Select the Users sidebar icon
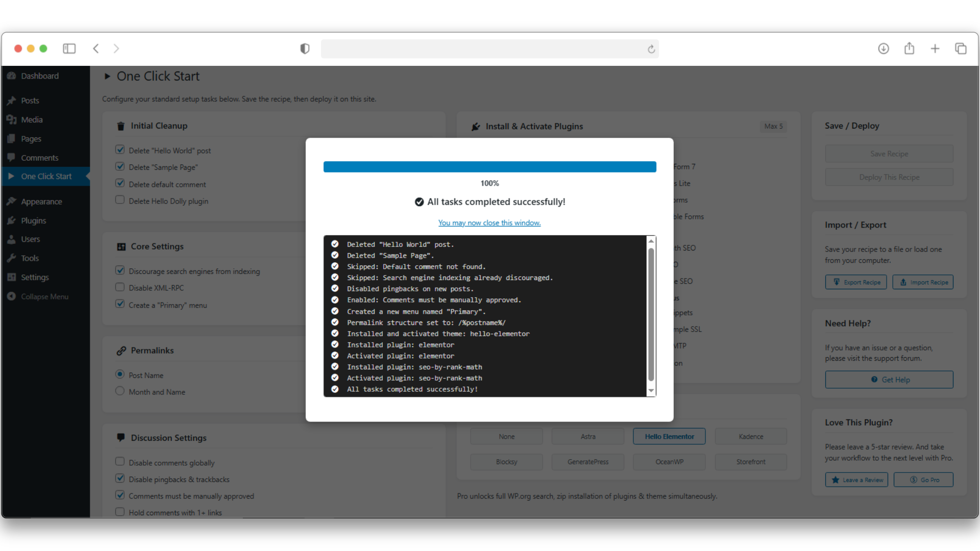The height and width of the screenshot is (551, 980). (11, 239)
